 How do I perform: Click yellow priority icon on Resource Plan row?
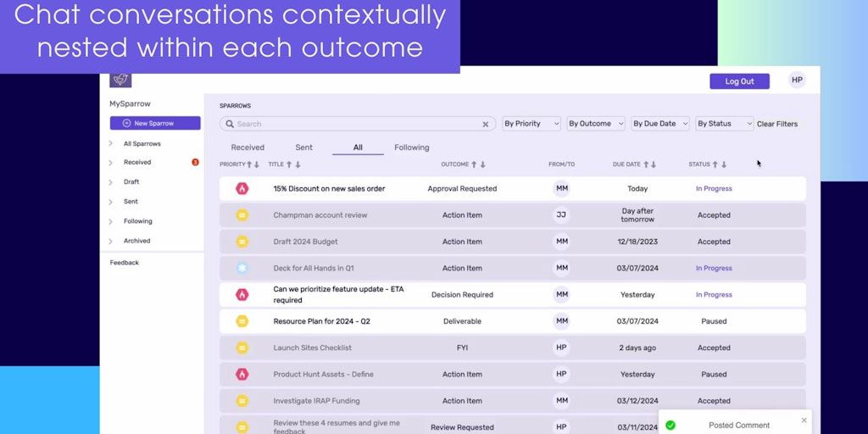tap(242, 321)
